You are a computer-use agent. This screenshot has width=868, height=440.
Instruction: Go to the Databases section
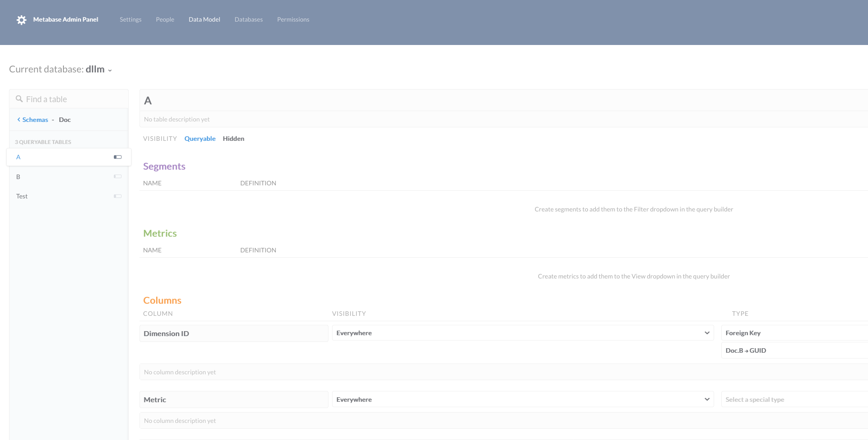pos(248,19)
